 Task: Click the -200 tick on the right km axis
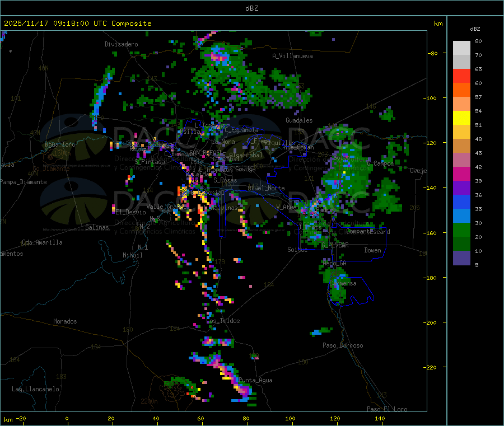[430, 322]
